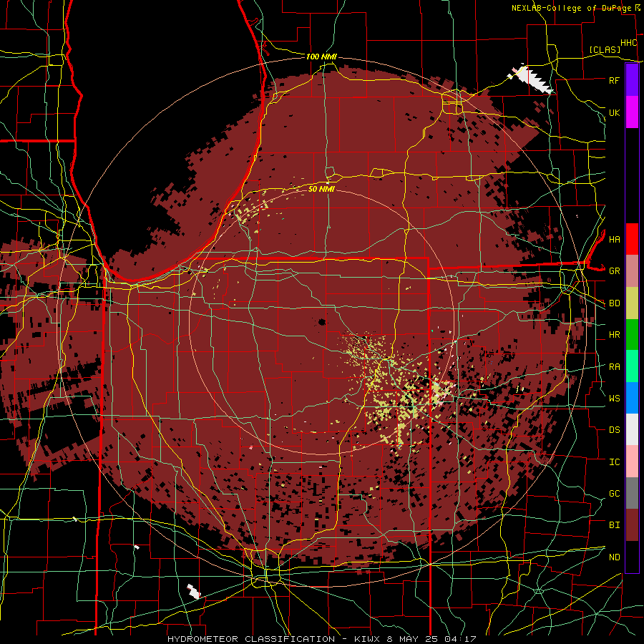Click the UK magenta legend swatch
Image resolution: width=644 pixels, height=644 pixels.
tap(632, 112)
